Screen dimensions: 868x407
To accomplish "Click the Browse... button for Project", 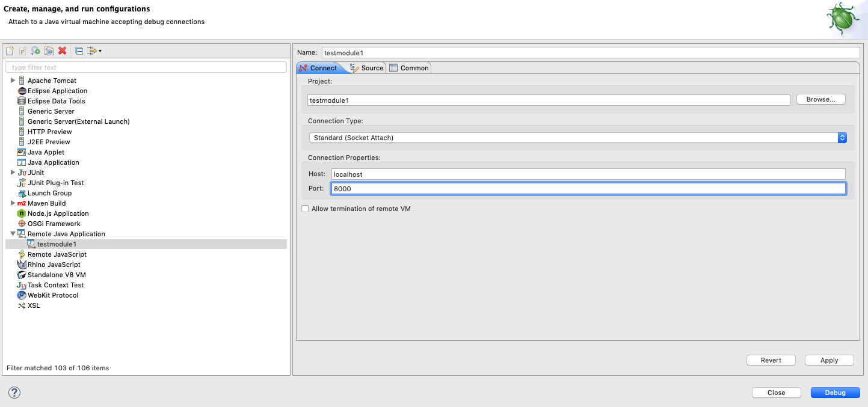I will (x=820, y=99).
